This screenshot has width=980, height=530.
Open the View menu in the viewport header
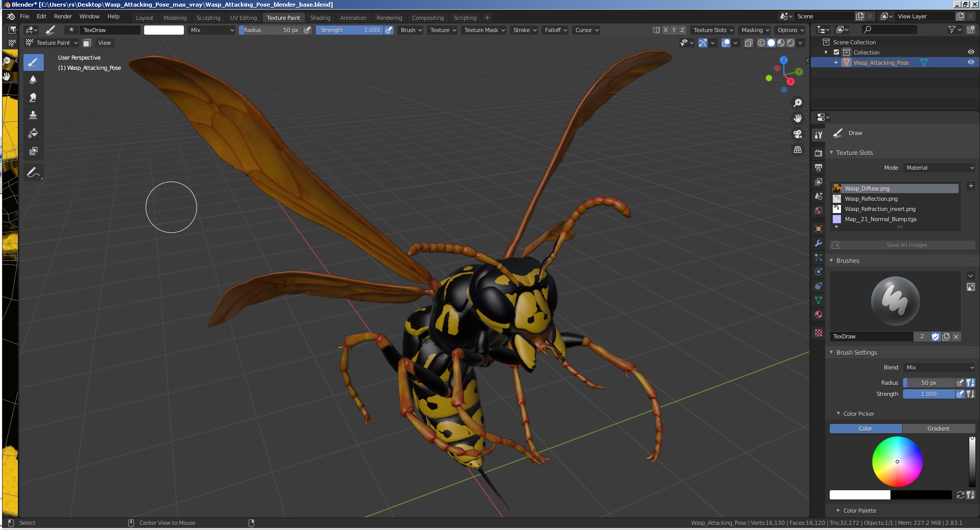click(x=104, y=43)
